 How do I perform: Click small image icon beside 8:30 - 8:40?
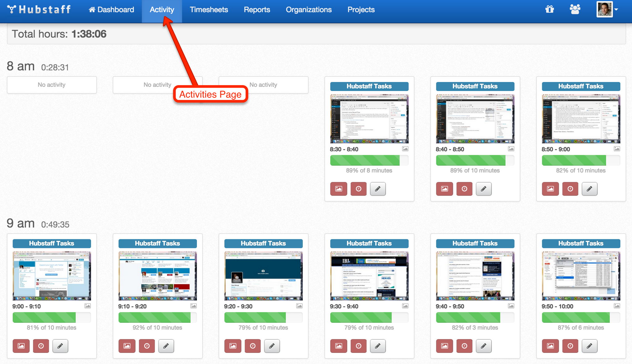(405, 149)
